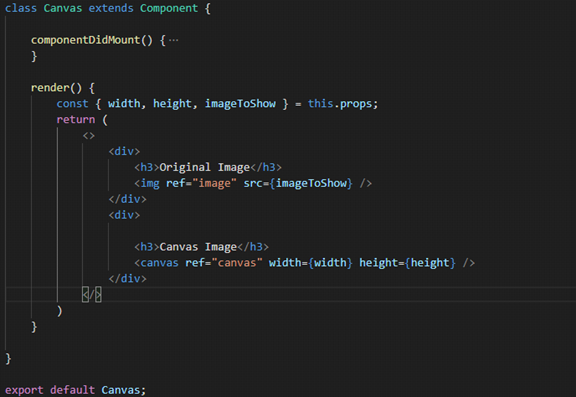Click the class keyword on the first line
Viewport: 576px width, 397px height.
pyautogui.click(x=21, y=8)
